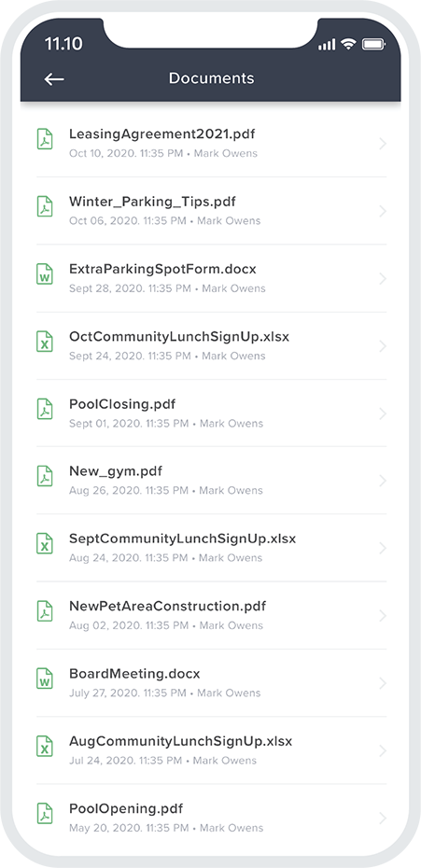Click Word icon beside BoardMeeting.docx

pos(45,679)
